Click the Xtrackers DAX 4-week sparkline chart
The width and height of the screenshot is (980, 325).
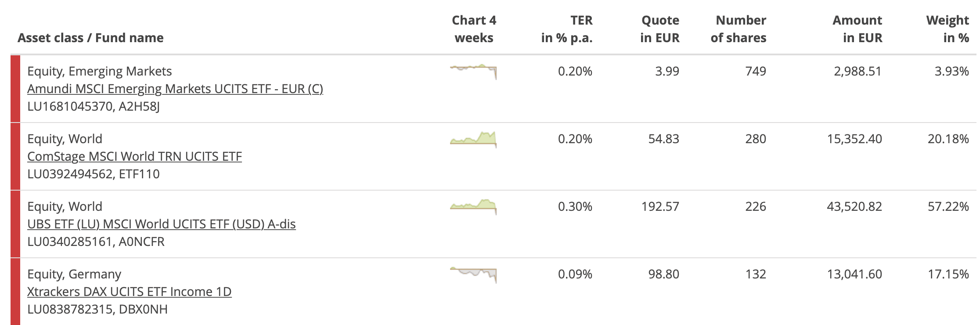point(473,275)
